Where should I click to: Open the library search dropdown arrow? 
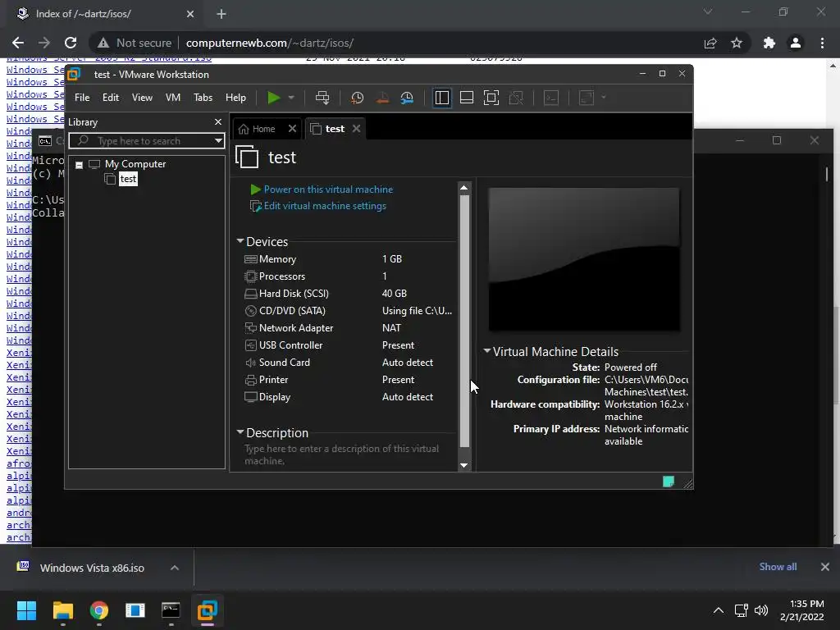[218, 141]
